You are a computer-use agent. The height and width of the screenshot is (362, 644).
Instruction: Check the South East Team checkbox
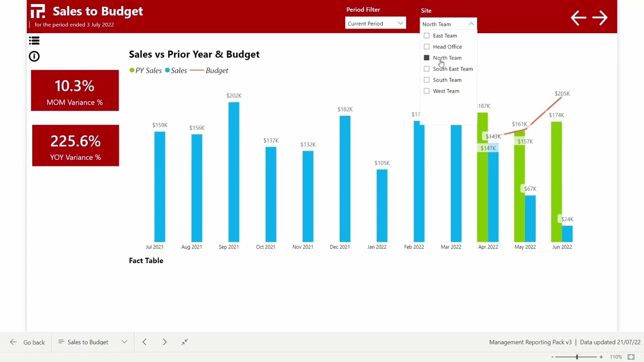coord(427,69)
